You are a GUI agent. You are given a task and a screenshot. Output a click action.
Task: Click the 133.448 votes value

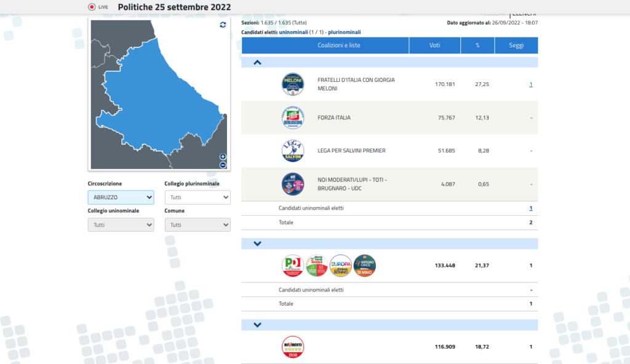coord(445,266)
